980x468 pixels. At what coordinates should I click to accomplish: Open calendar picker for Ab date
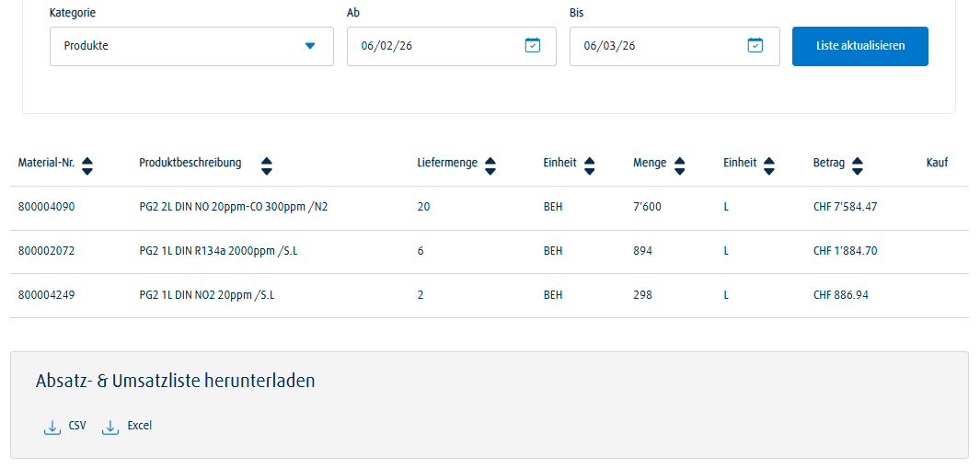point(532,45)
